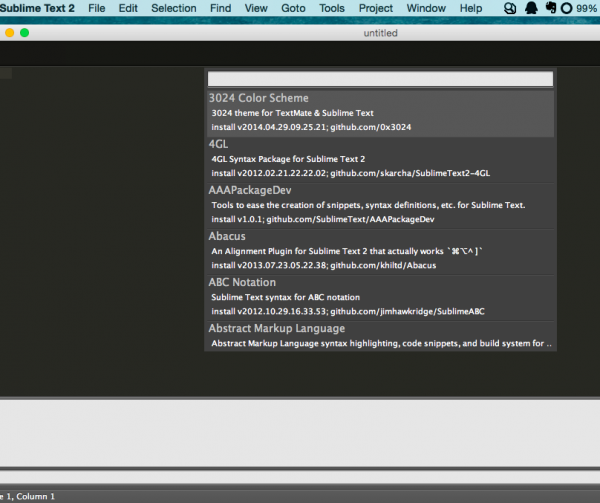Open the View menu

pyautogui.click(x=256, y=8)
